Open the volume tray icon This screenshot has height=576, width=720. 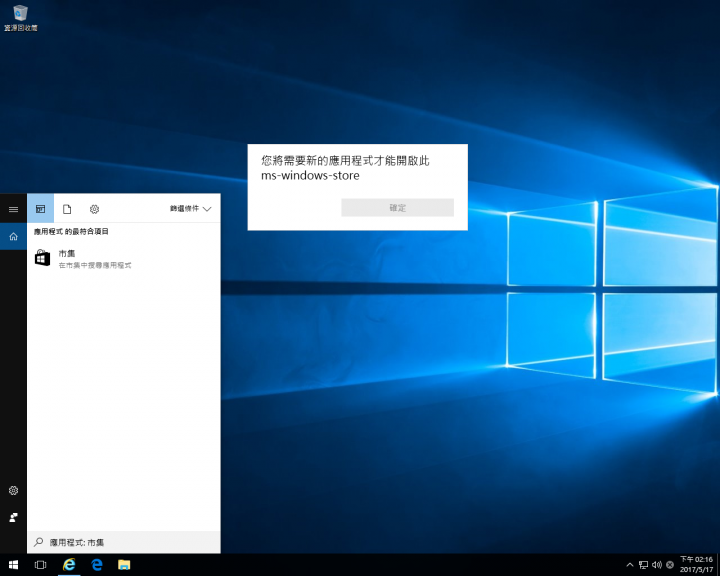[x=657, y=565]
